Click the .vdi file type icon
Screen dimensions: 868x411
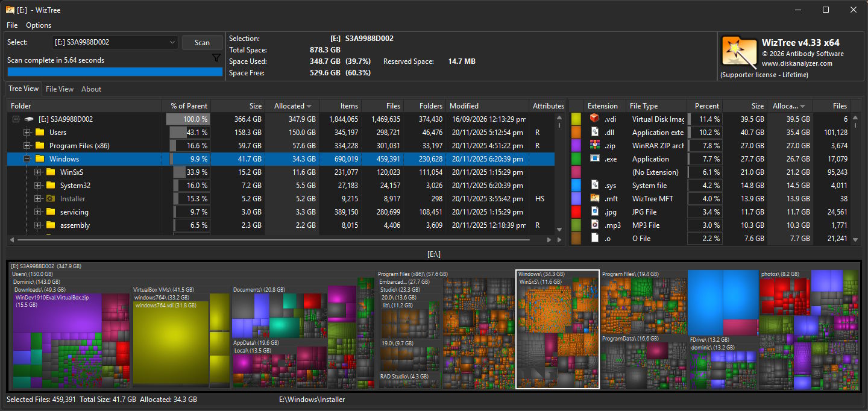[594, 119]
